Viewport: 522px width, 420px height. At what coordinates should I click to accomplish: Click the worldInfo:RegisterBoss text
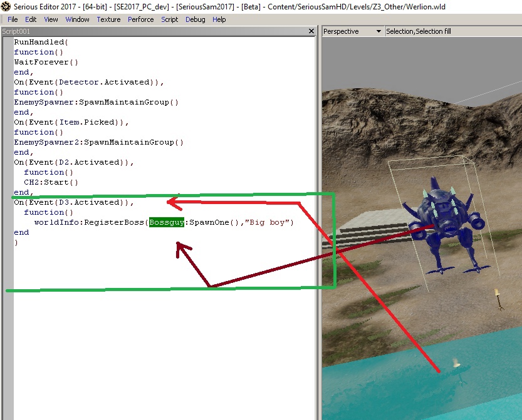pos(89,222)
